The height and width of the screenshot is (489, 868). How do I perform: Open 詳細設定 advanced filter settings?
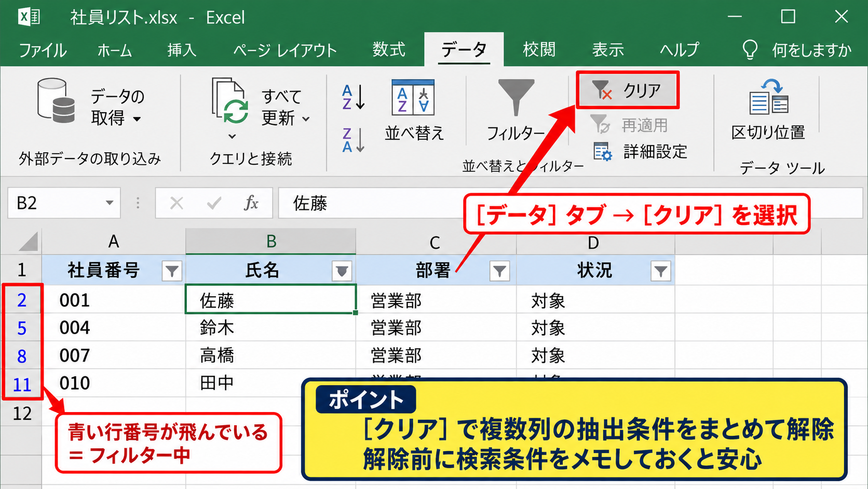pyautogui.click(x=640, y=152)
